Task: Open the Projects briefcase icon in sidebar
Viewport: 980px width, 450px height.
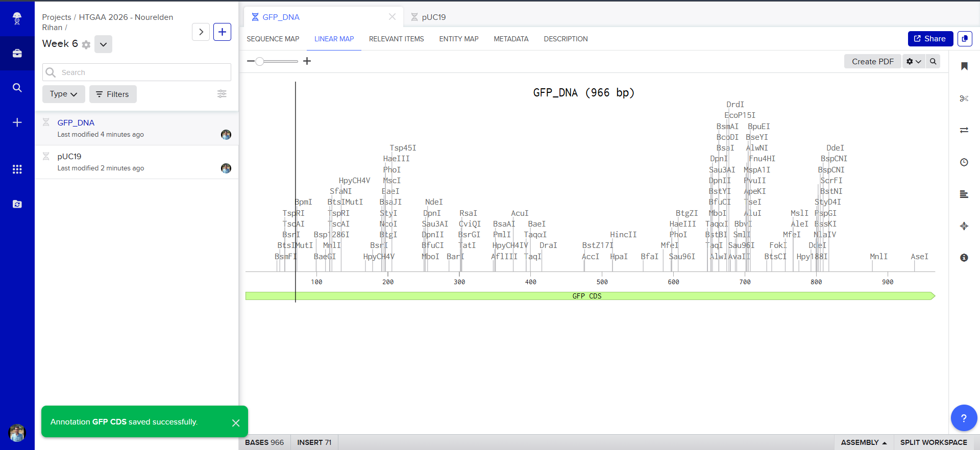Action: [17, 53]
